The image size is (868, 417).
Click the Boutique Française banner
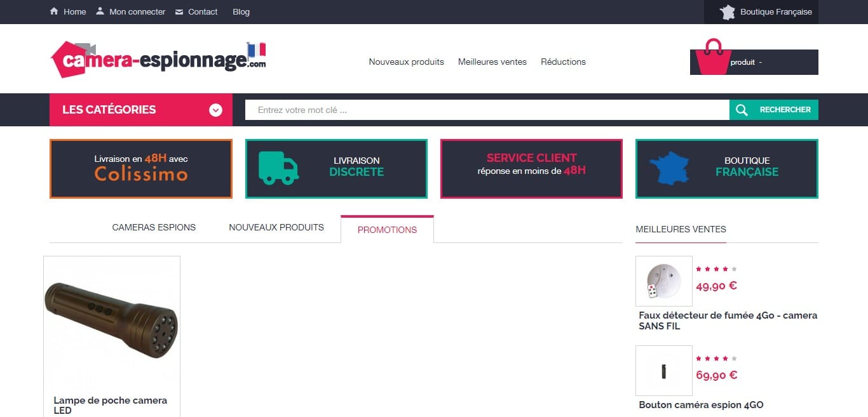(x=727, y=169)
